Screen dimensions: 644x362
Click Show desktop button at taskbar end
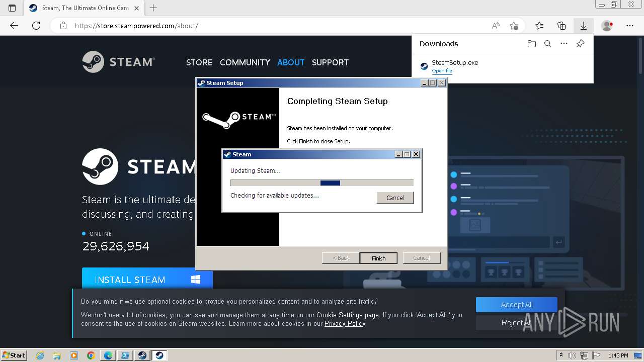click(638, 355)
